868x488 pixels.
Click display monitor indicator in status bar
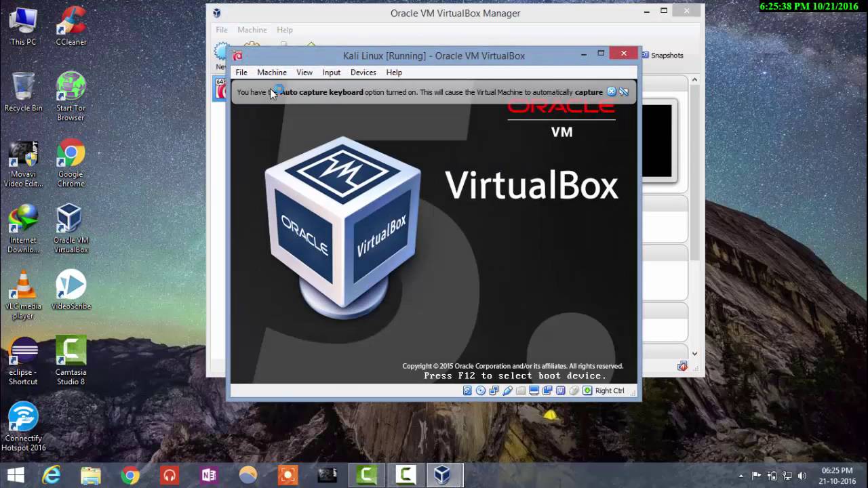(534, 390)
